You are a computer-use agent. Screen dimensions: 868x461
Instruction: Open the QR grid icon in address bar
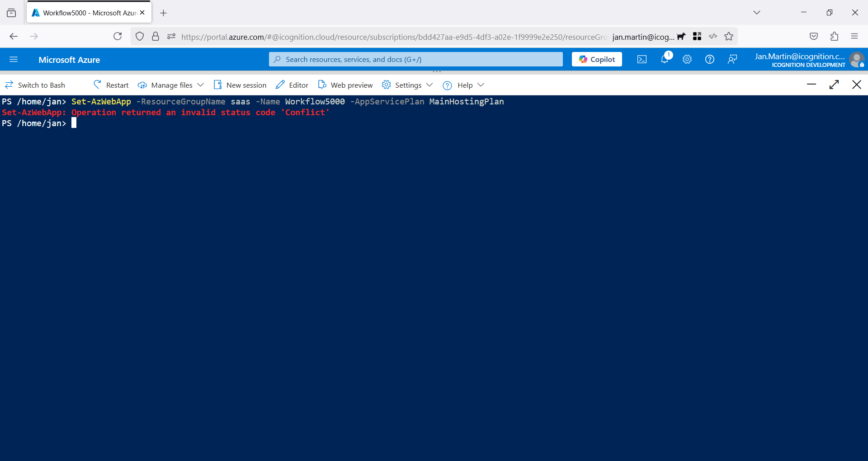click(x=697, y=37)
